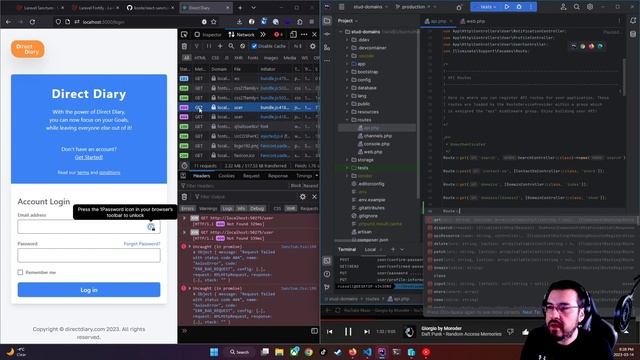This screenshot has width=640, height=360.
Task: Open the Response tab in request details
Action: pos(278,176)
